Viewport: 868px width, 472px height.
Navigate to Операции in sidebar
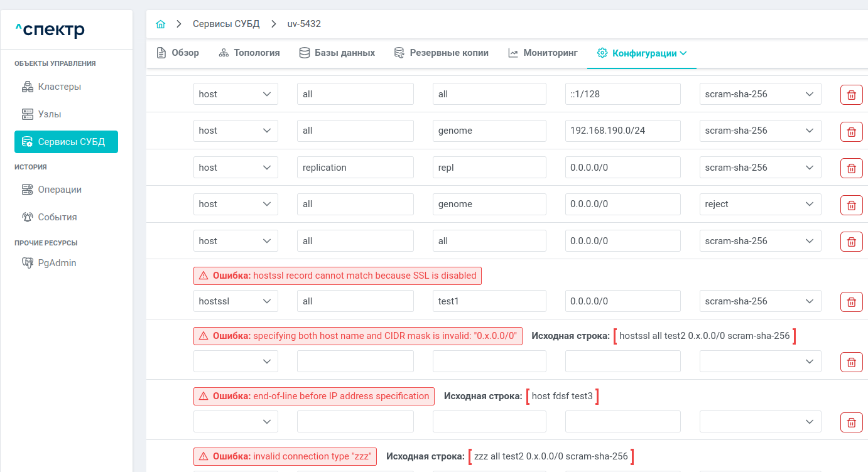tap(60, 190)
